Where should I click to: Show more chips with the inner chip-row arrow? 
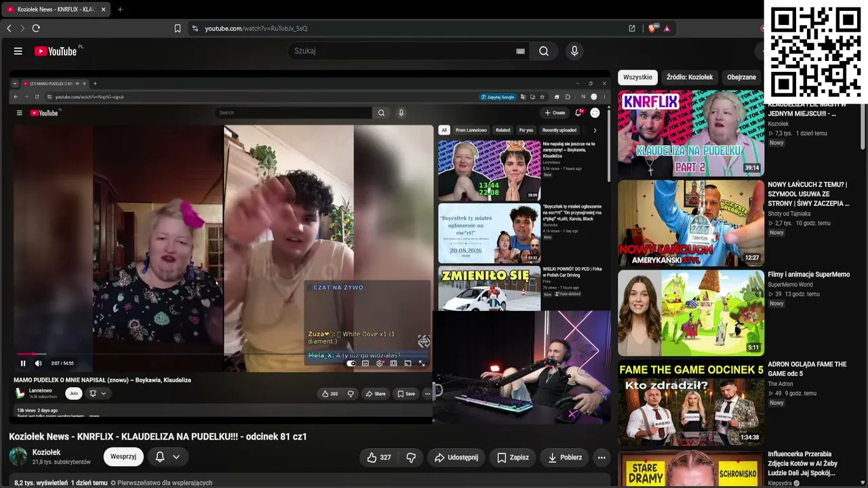pyautogui.click(x=595, y=130)
